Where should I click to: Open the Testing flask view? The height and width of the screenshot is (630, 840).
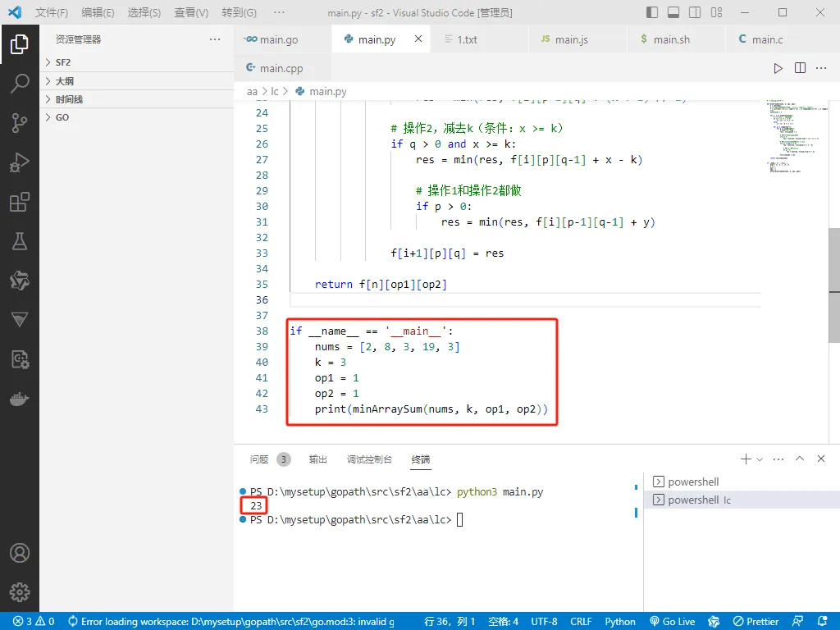point(20,241)
